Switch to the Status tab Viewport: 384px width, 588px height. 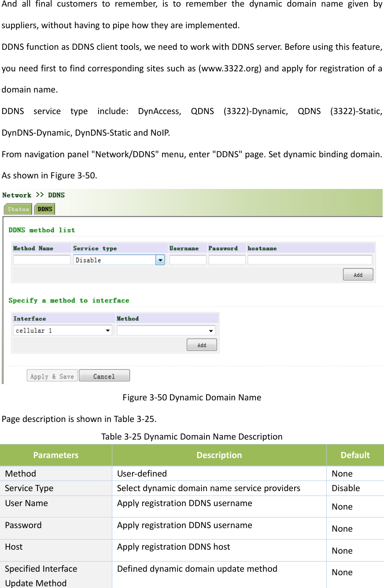(x=18, y=209)
